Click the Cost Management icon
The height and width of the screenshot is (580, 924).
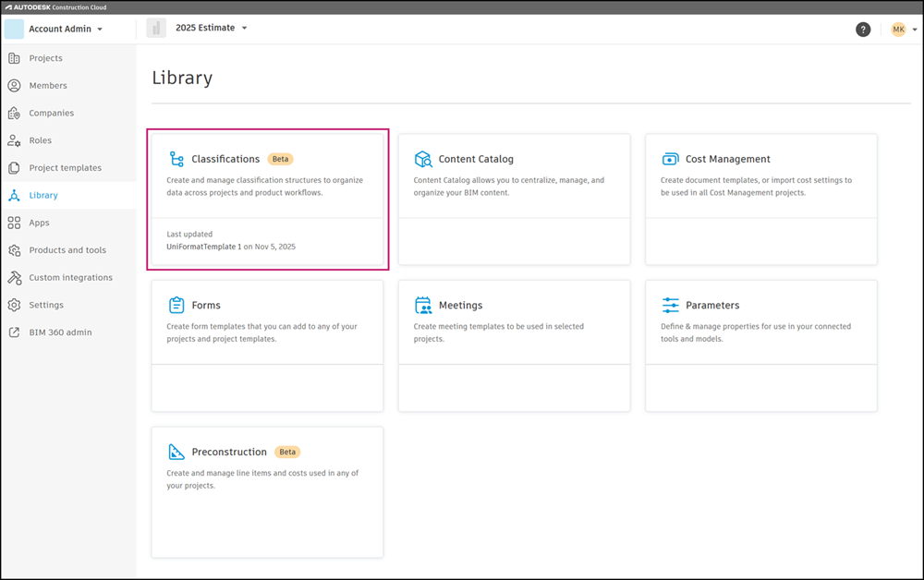670,159
